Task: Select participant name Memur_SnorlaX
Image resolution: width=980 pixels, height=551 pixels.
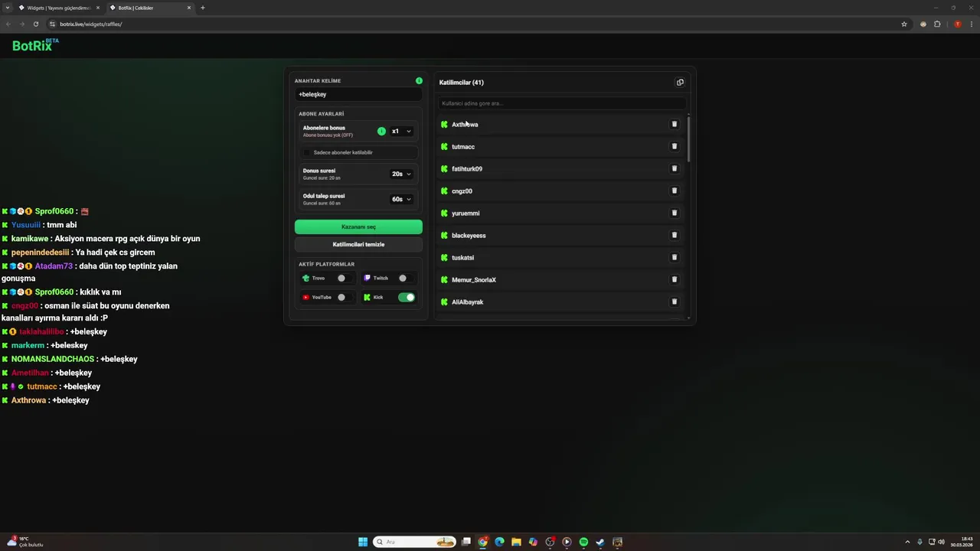Action: [x=474, y=279]
